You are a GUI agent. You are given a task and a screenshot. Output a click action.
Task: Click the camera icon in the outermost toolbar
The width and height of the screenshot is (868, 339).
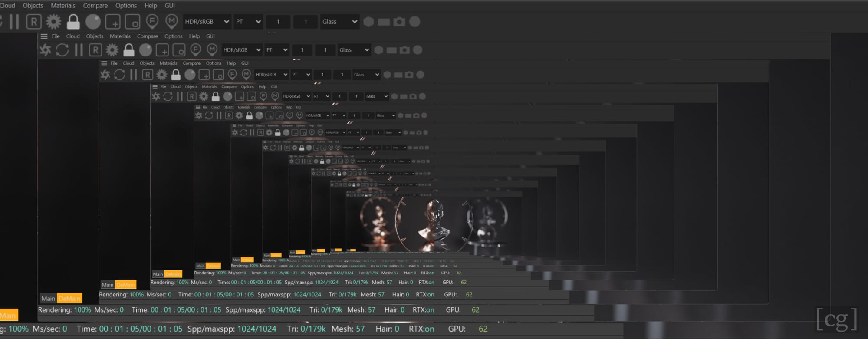point(399,21)
